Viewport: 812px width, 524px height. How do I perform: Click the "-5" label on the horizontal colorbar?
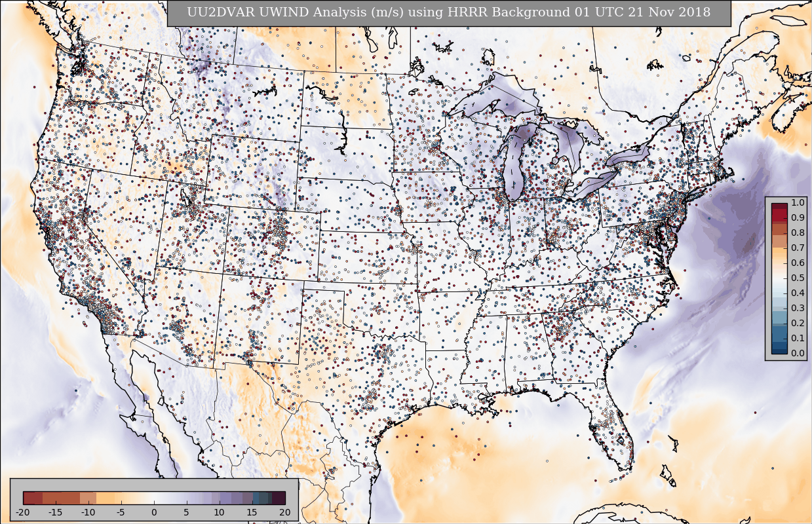121,512
